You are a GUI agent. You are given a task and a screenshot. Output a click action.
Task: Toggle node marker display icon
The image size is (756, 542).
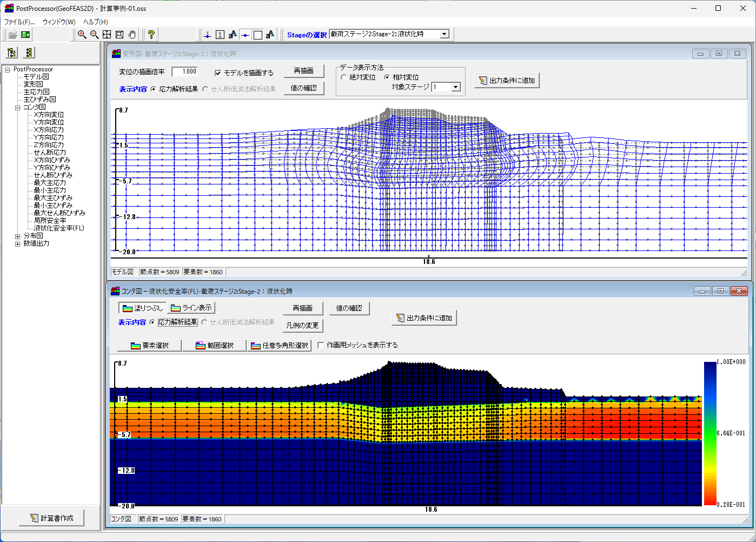coord(246,35)
